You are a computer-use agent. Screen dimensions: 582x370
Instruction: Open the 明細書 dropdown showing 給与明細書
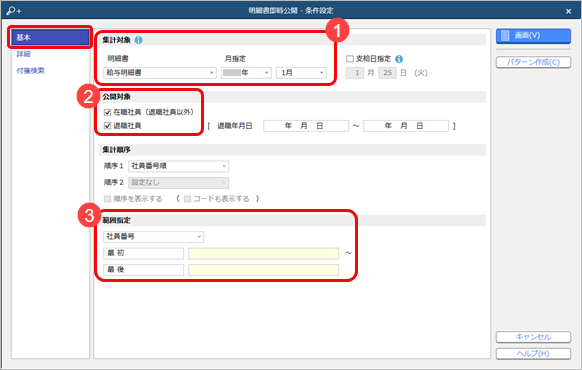160,73
